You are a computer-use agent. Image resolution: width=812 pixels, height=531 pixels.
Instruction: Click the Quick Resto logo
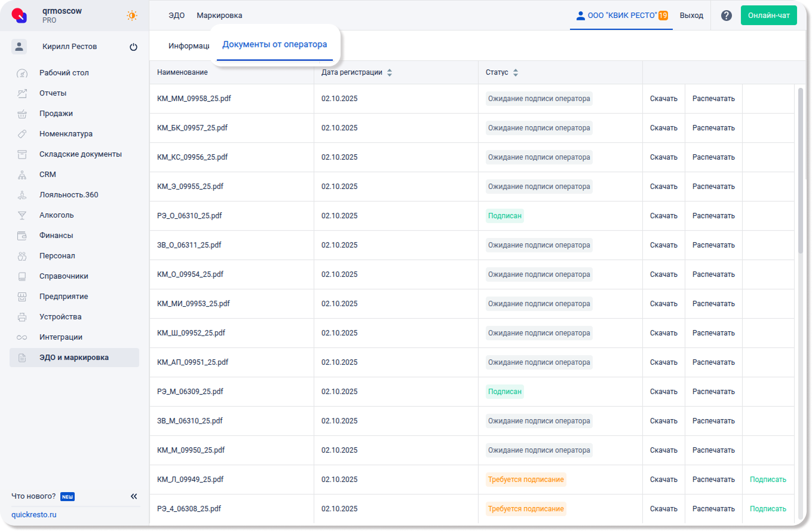click(20, 16)
